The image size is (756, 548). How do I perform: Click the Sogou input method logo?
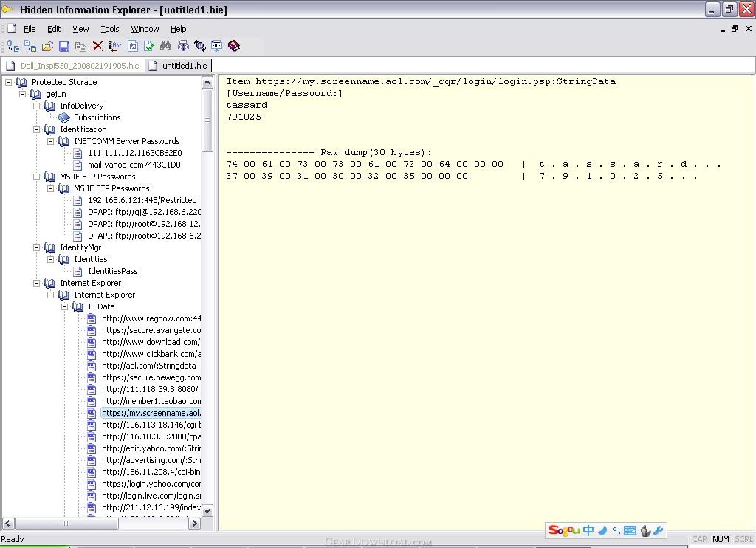(x=564, y=530)
